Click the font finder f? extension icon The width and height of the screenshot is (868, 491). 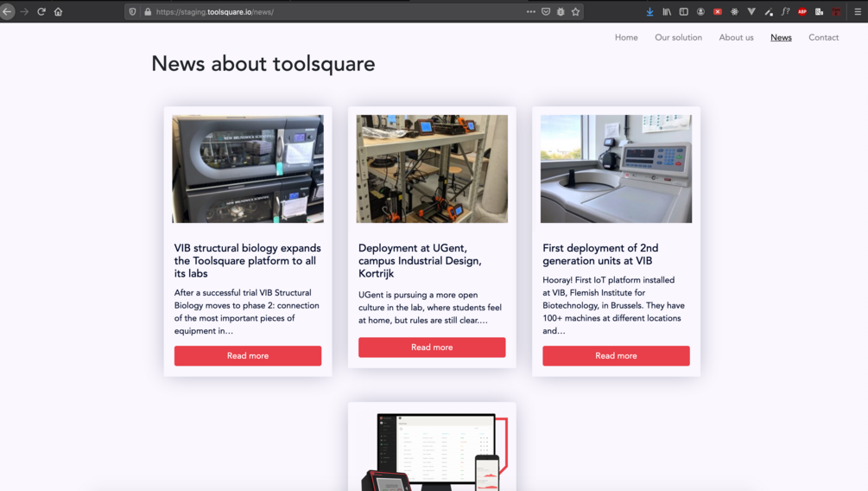tap(785, 11)
